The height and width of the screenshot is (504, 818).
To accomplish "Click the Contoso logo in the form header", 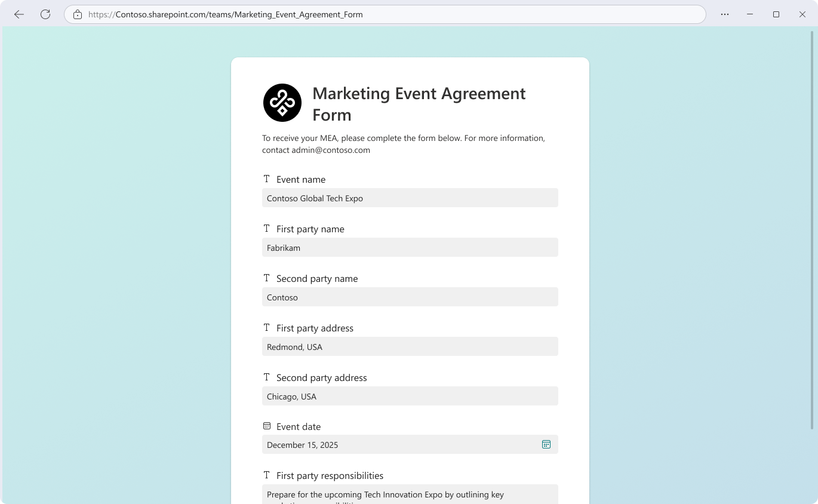I will (282, 103).
